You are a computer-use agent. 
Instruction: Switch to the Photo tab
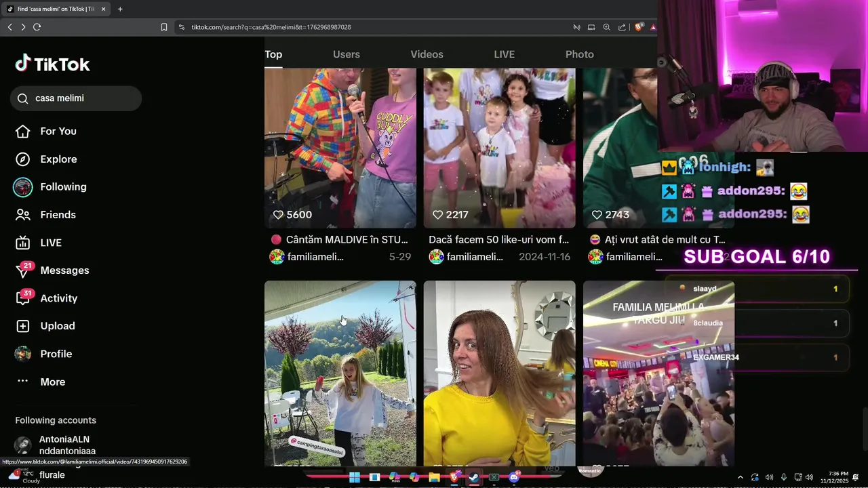580,54
